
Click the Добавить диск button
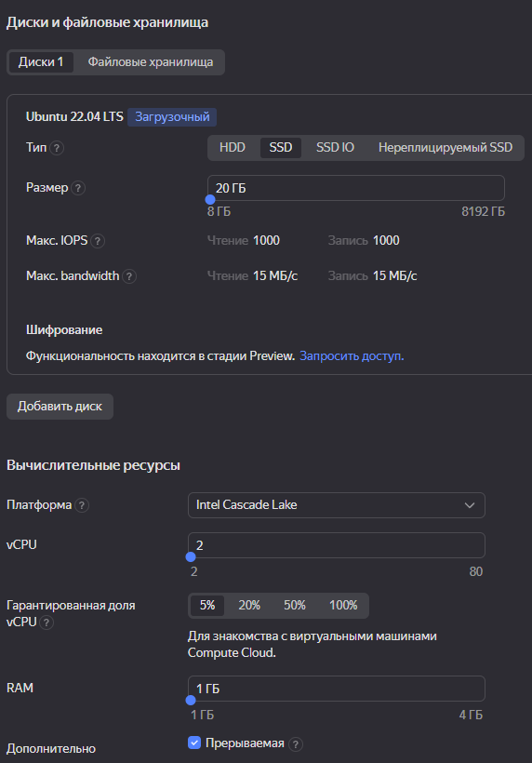click(60, 407)
